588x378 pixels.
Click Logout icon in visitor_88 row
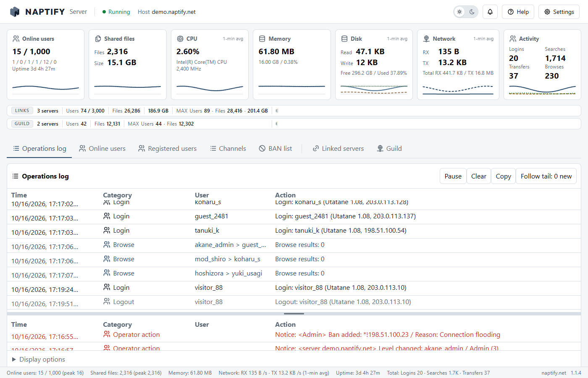coord(107,302)
